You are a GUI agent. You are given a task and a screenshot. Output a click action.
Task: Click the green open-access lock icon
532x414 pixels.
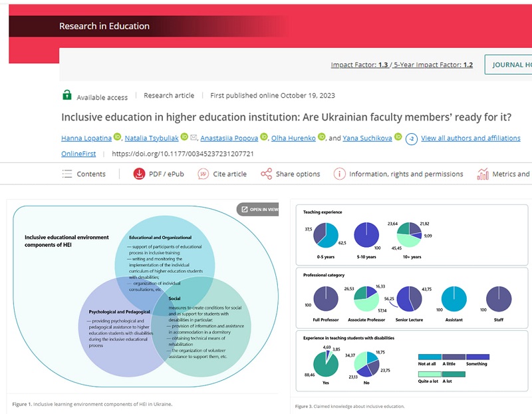[x=67, y=95]
